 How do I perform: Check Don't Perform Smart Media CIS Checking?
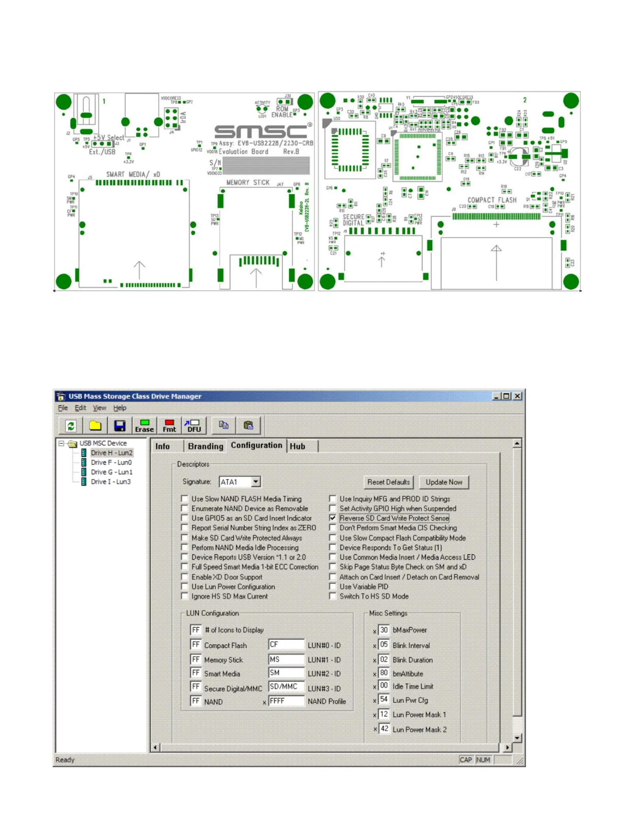(x=333, y=528)
